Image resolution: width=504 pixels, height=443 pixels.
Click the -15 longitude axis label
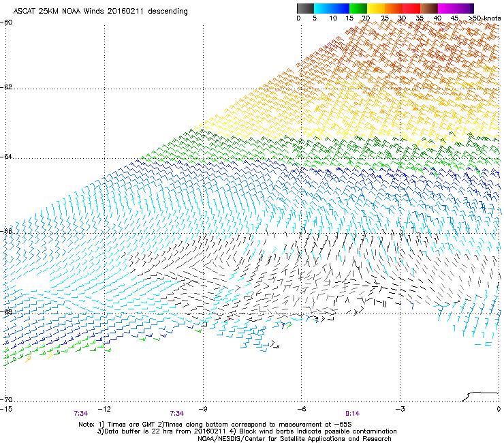point(6,409)
